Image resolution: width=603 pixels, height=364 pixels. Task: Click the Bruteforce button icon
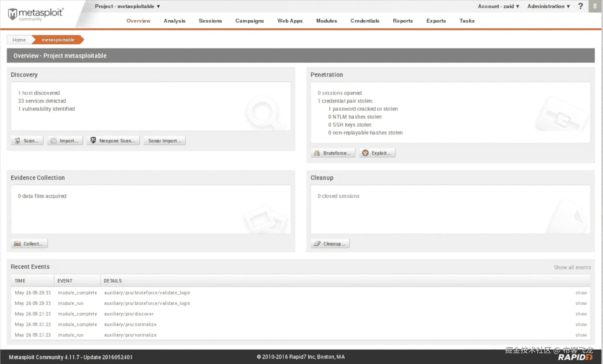click(x=317, y=153)
